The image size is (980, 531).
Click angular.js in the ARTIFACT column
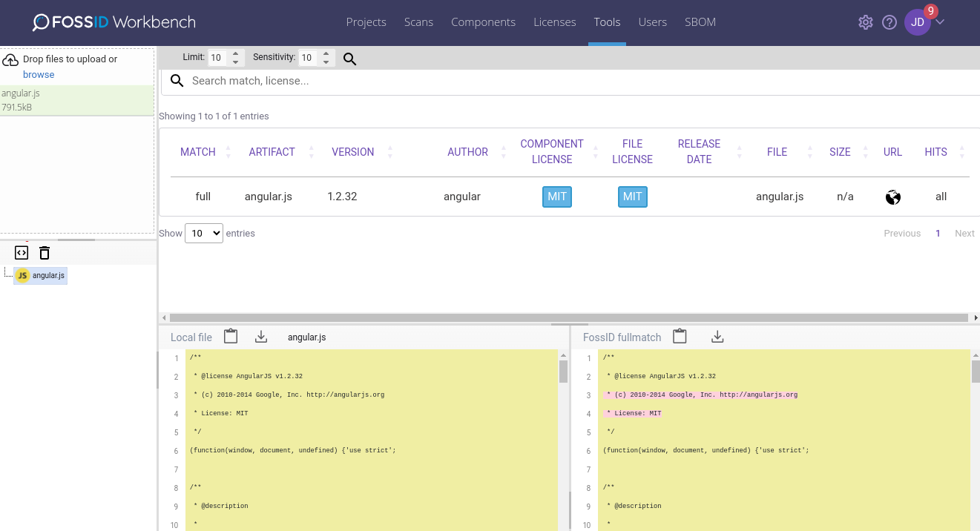point(269,197)
